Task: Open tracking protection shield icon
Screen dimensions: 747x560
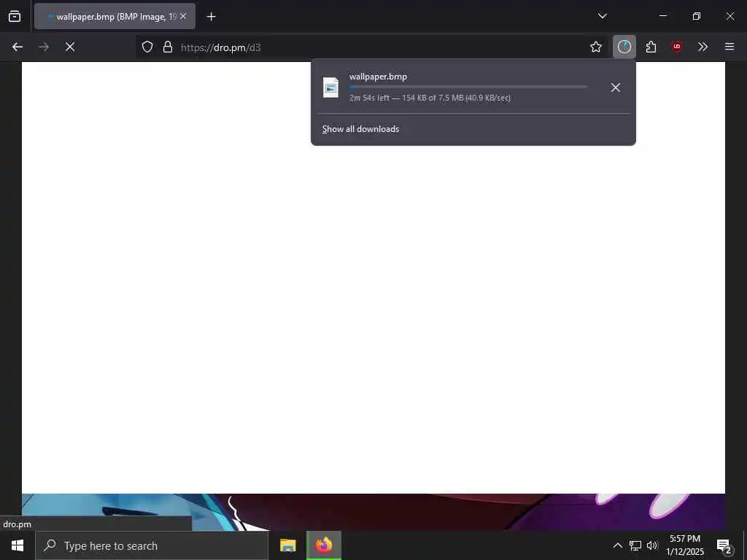Action: tap(147, 47)
